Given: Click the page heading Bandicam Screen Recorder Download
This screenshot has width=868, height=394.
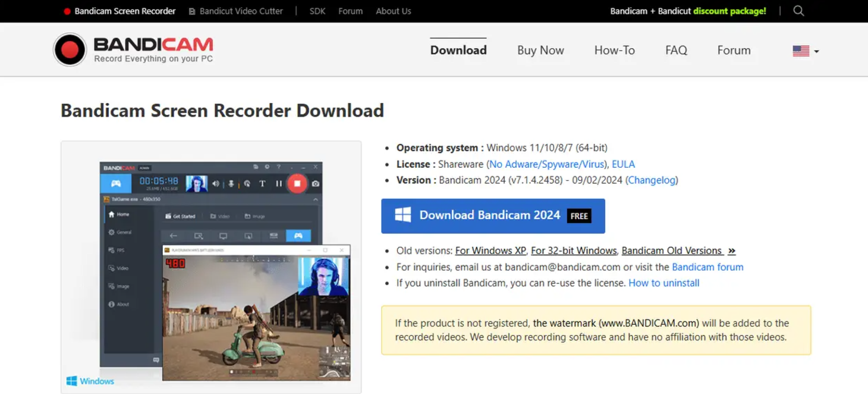Looking at the screenshot, I should coord(222,111).
